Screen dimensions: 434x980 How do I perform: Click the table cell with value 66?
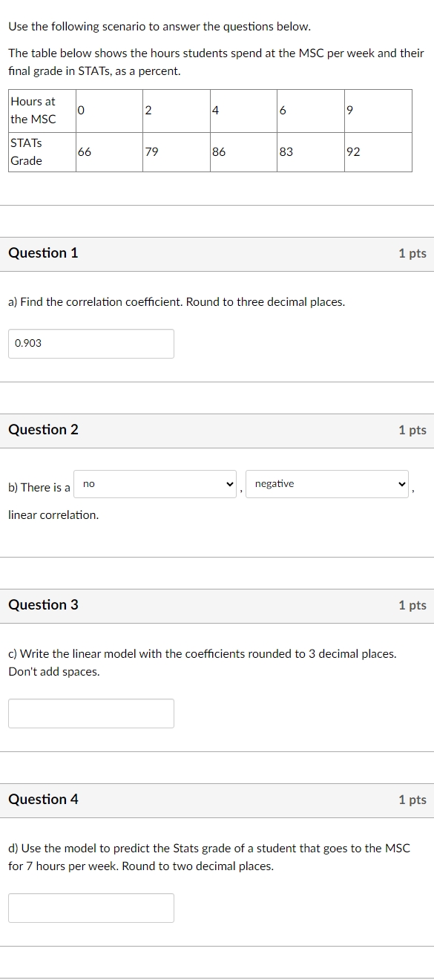tap(108, 151)
